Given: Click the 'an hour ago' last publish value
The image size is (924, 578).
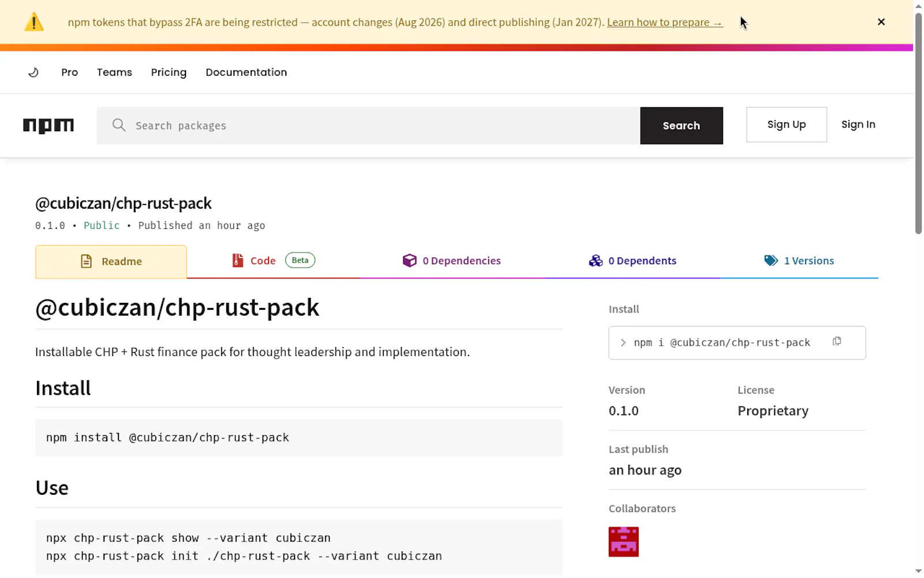Looking at the screenshot, I should tap(645, 470).
